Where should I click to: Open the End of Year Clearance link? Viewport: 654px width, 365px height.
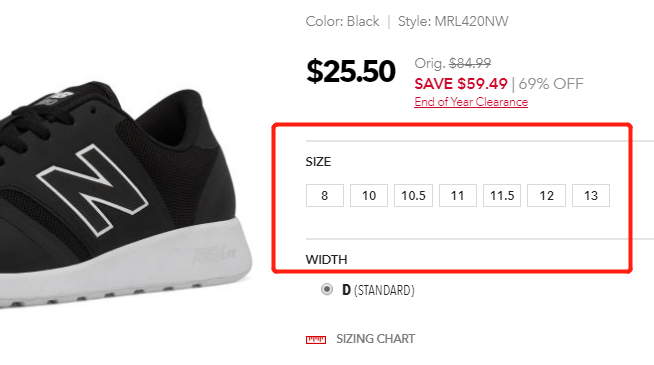tap(471, 102)
